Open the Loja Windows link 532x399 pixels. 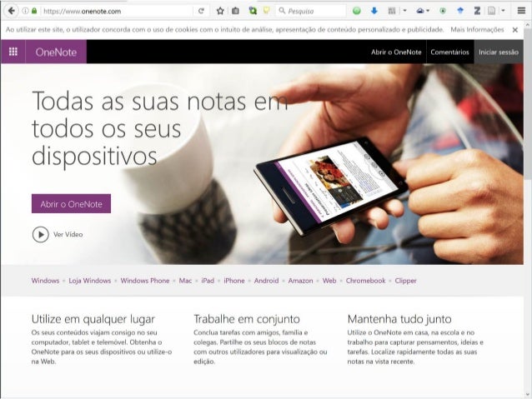[x=89, y=281]
